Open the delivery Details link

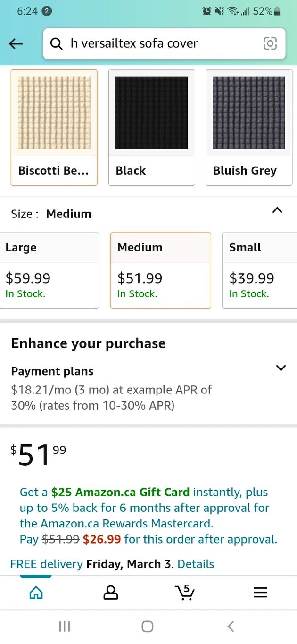pos(196,564)
